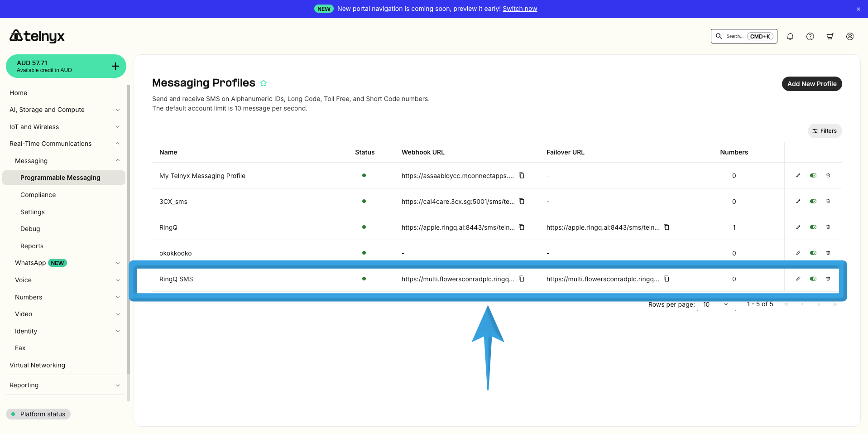Image resolution: width=868 pixels, height=434 pixels.
Task: Disable the okokkooko profile toggle
Action: (813, 253)
